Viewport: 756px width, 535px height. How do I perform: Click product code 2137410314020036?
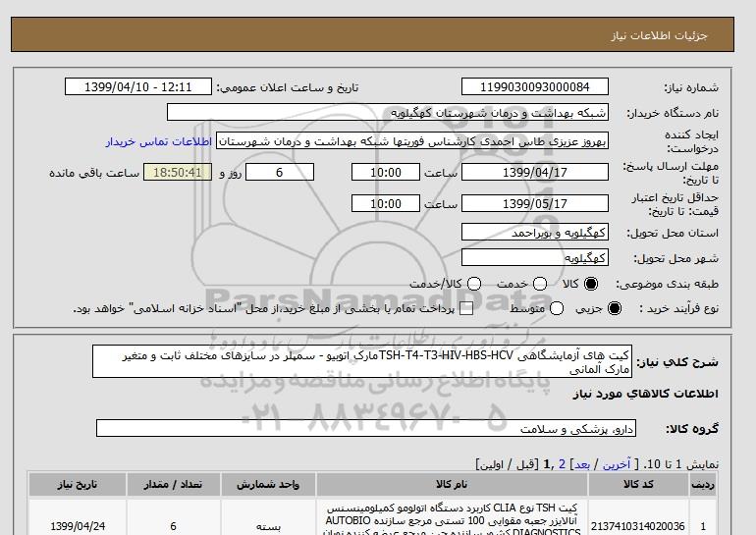[x=638, y=526]
